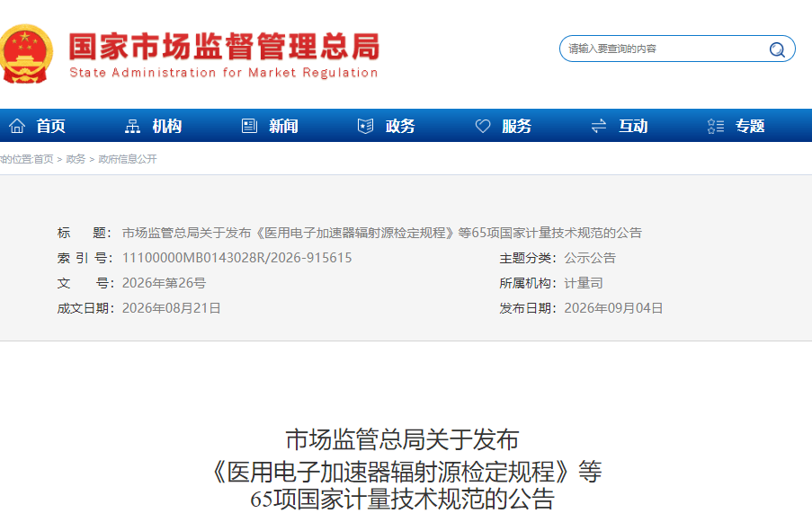
Task: Click the English name State Administration for Market Regulation
Action: pos(224,73)
